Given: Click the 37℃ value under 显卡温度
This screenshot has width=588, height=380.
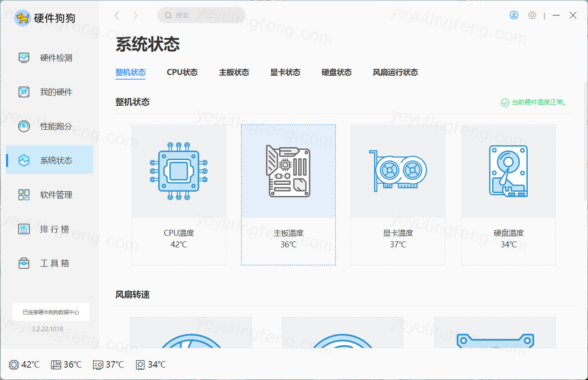Looking at the screenshot, I should click(398, 244).
